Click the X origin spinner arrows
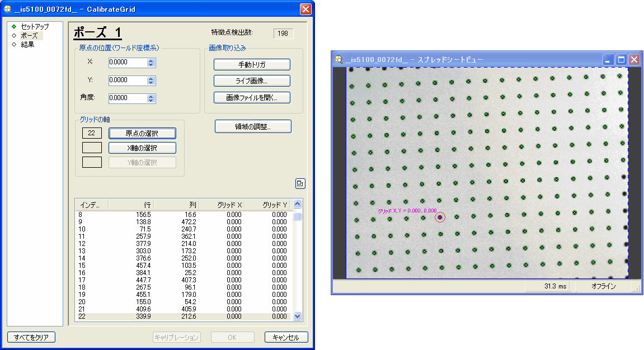Image resolution: width=644 pixels, height=350 pixels. click(151, 63)
